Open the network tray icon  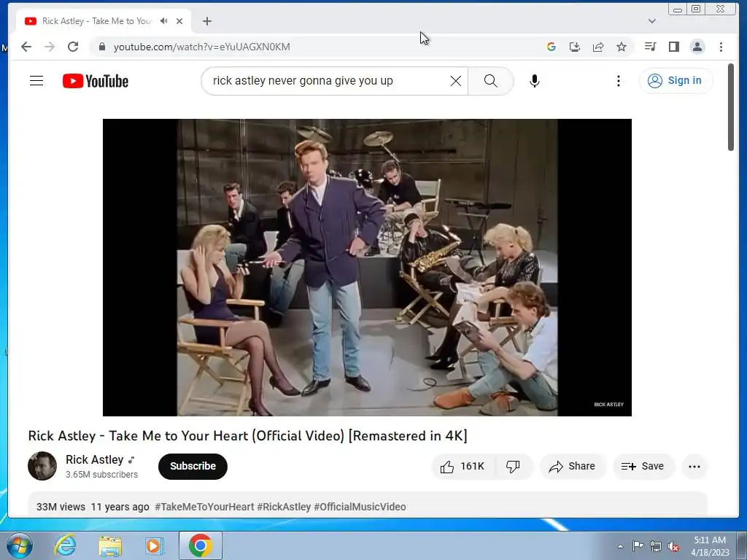coord(656,546)
